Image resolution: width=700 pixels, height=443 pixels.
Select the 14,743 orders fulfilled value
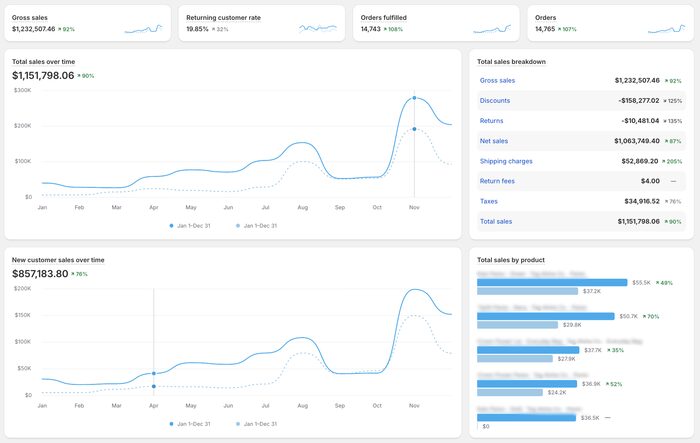coord(371,29)
